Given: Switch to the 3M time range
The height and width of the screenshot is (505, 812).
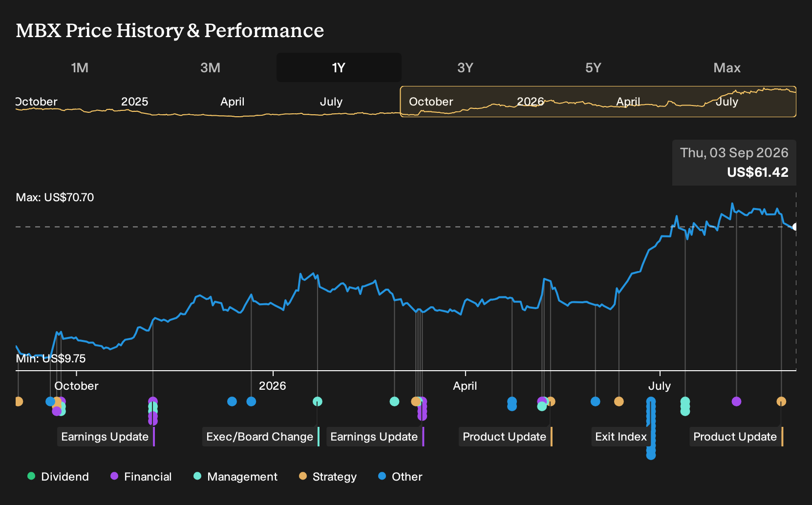Looking at the screenshot, I should click(x=210, y=68).
